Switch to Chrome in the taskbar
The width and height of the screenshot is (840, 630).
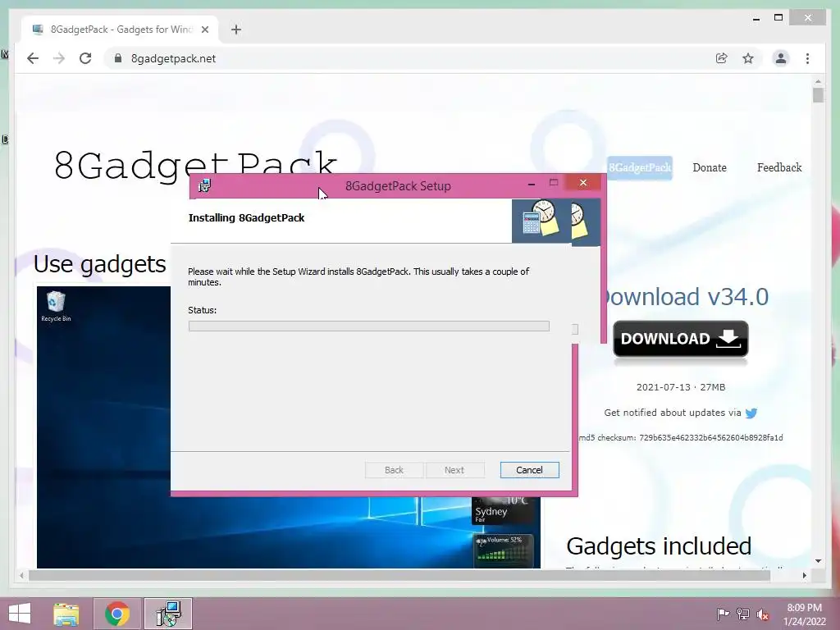point(117,614)
